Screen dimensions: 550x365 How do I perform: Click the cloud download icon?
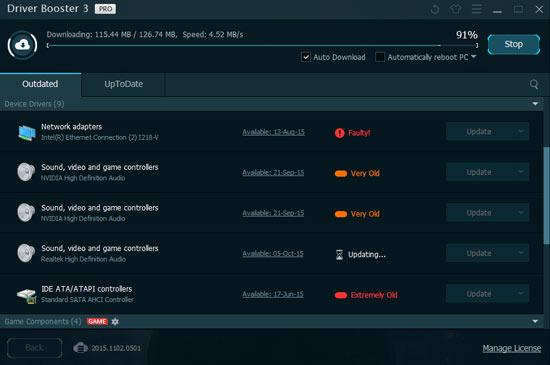tap(22, 45)
